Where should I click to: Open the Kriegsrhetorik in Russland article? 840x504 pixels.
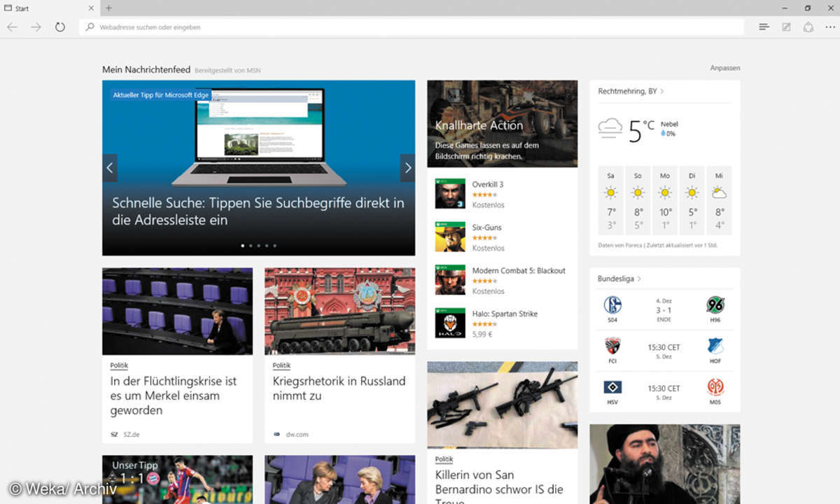(339, 388)
